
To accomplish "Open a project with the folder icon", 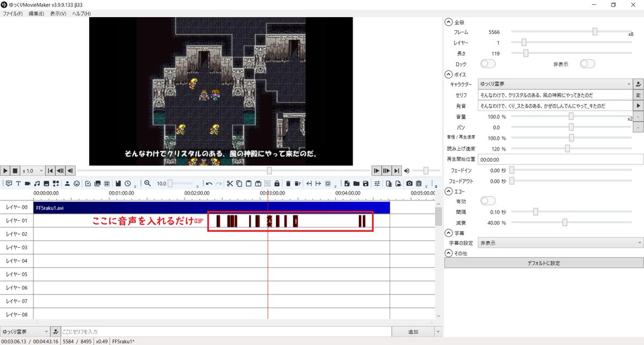I will tap(356, 183).
